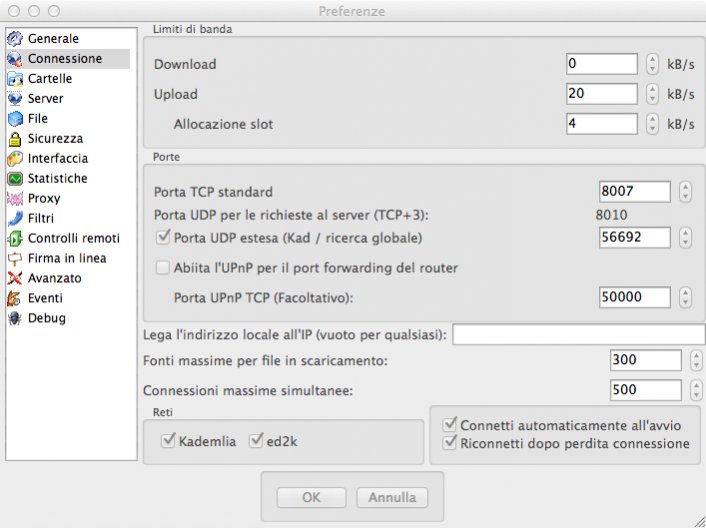
Task: Click the local IP address field
Action: (x=578, y=334)
